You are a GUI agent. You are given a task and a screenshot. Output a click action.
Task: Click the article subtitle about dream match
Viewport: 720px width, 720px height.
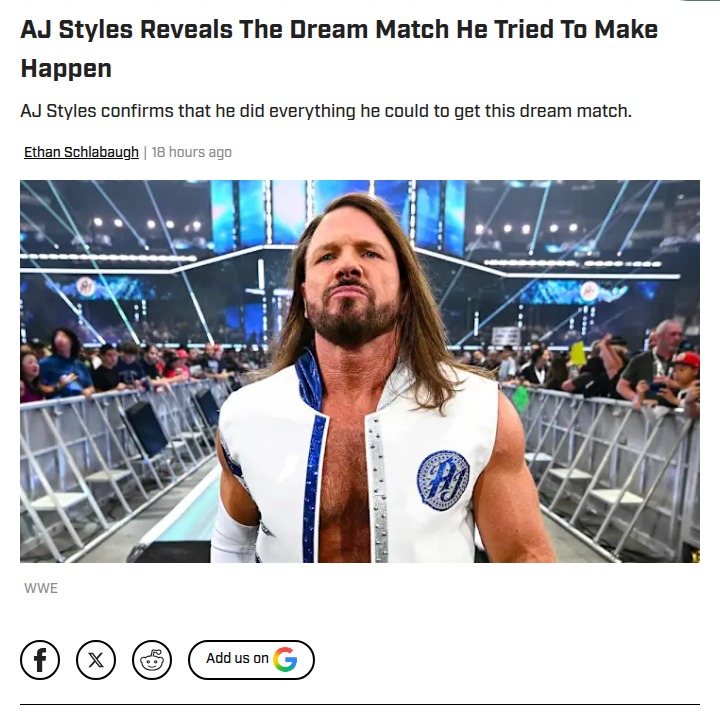click(326, 111)
